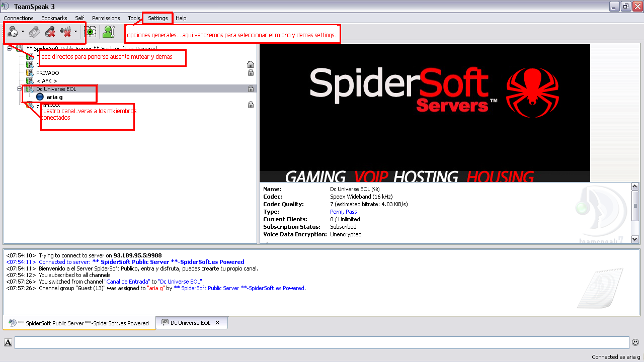Screen dimensions: 644x362
Task: Open the emoticon smiley picker
Action: point(635,342)
